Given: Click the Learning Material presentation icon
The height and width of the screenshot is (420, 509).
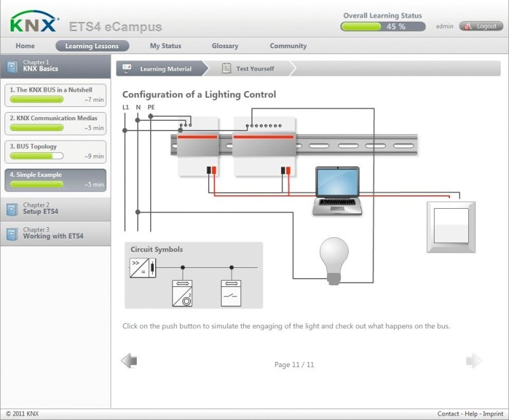Looking at the screenshot, I should pyautogui.click(x=127, y=68).
